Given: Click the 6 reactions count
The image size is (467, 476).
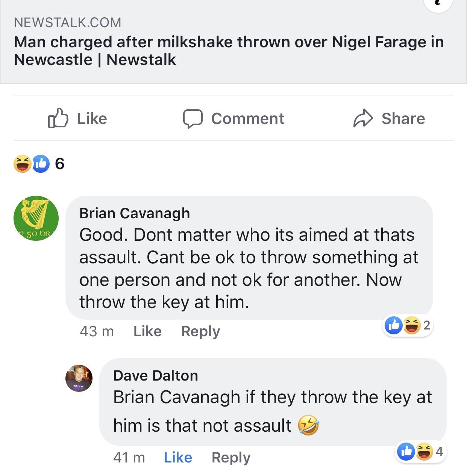Looking at the screenshot, I should [x=59, y=163].
